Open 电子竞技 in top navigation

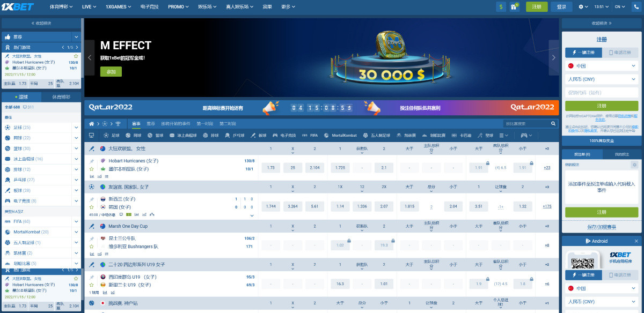coord(150,7)
